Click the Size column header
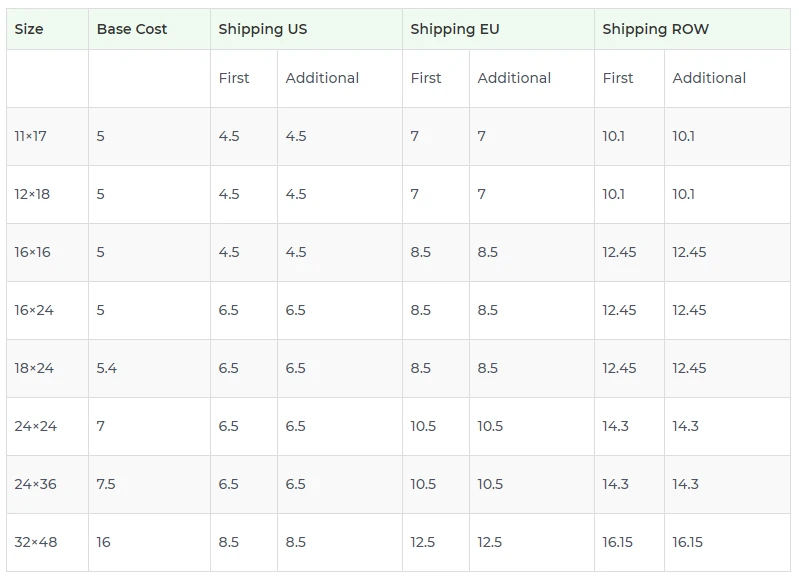Image resolution: width=799 pixels, height=580 pixels. 29,29
